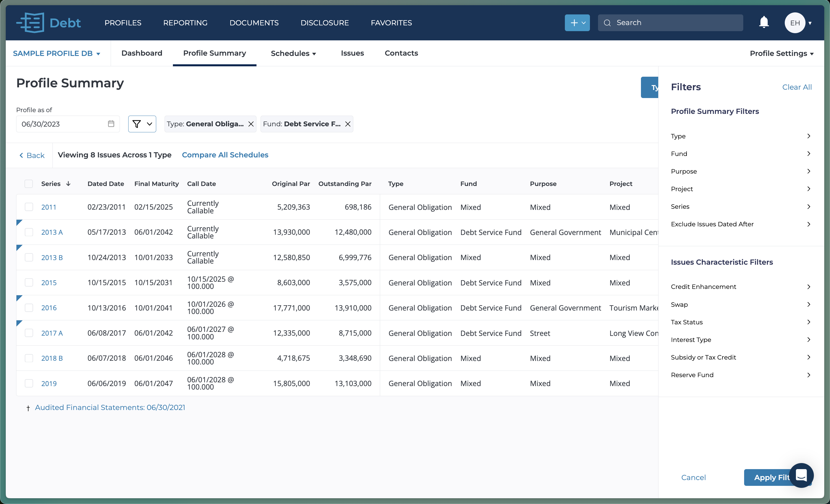
Task: Click the Debt application logo
Action: (48, 22)
